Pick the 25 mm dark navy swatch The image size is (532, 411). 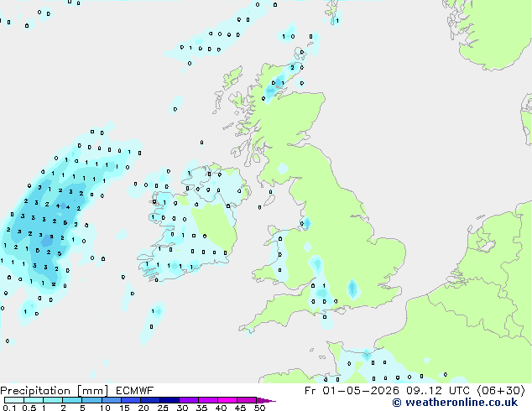coord(169,400)
